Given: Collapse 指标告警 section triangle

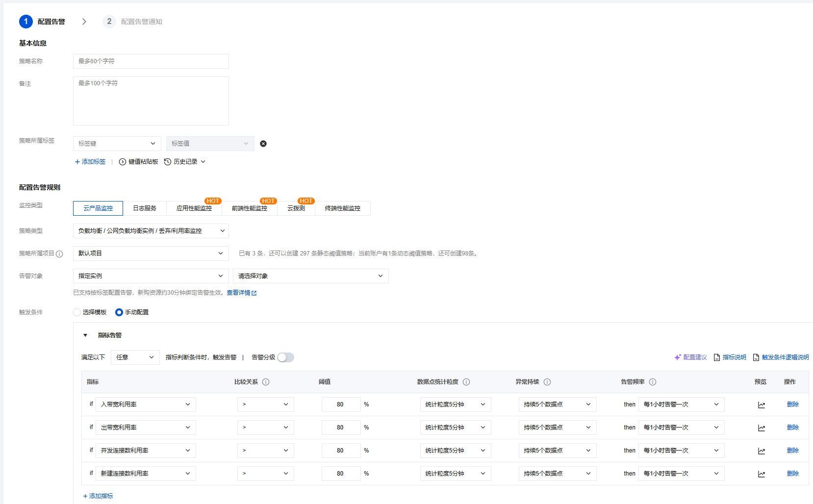Looking at the screenshot, I should click(x=85, y=335).
